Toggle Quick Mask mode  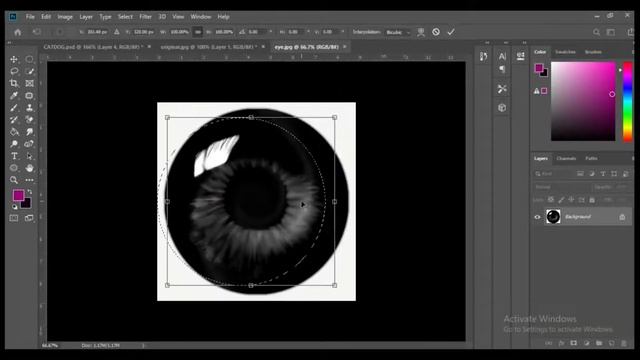14,218
